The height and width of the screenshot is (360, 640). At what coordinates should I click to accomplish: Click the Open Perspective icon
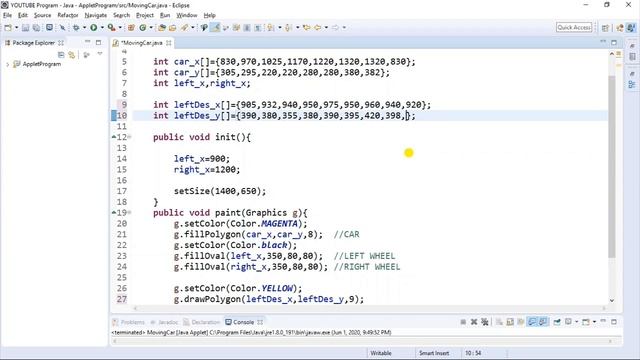(605, 27)
